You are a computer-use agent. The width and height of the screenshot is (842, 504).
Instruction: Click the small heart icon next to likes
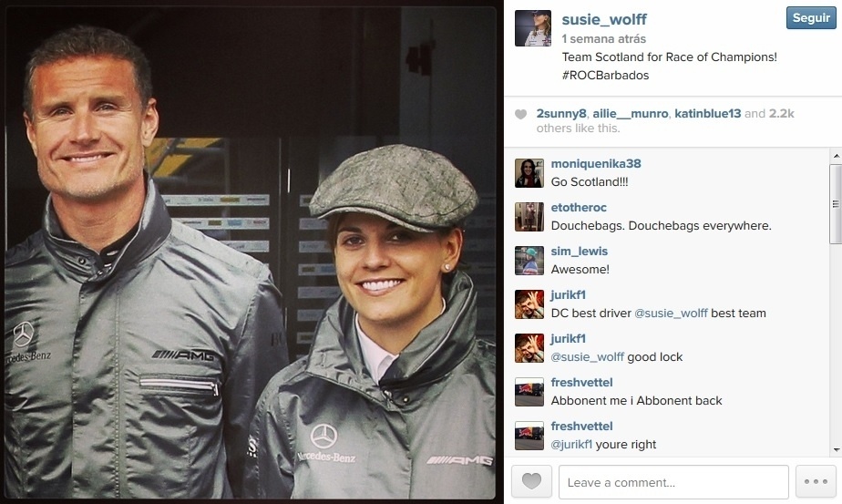pyautogui.click(x=521, y=114)
